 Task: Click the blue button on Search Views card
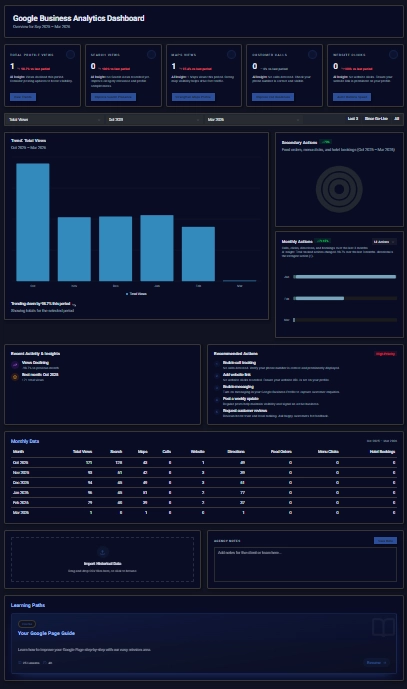(113, 97)
